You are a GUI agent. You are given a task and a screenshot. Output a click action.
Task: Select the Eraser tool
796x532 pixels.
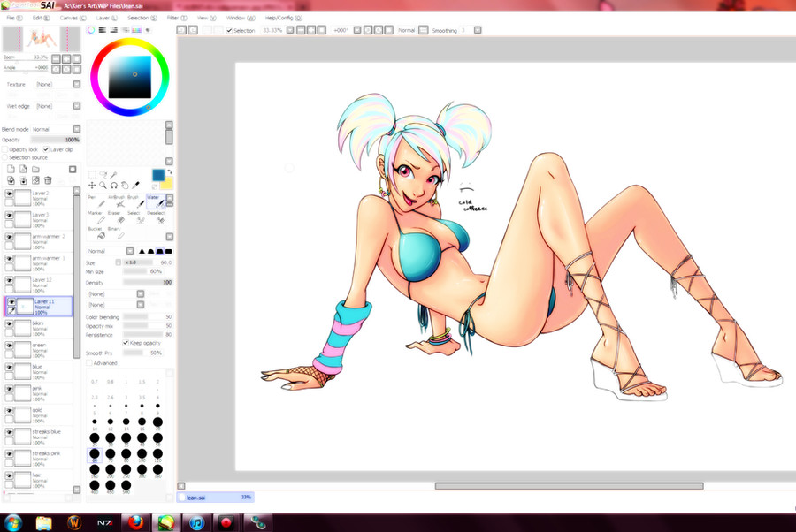(x=116, y=217)
